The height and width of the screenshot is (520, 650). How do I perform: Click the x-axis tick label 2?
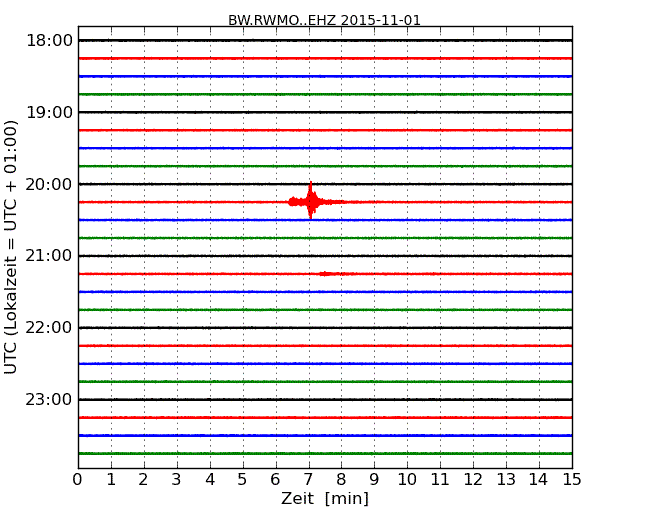click(143, 480)
